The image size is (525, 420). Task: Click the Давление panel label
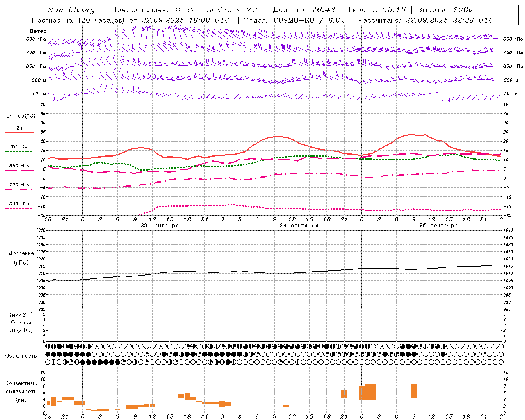[21, 253]
